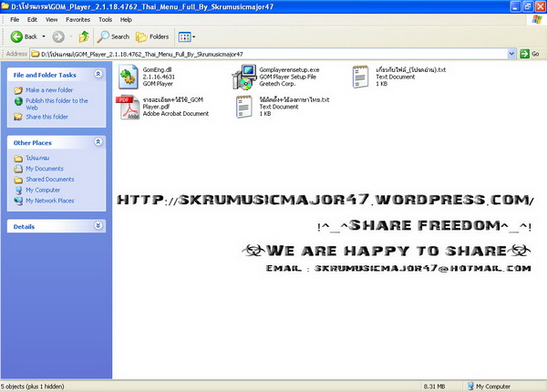Viewport: 547px width, 392px height.
Task: Click the Forward arrow icon
Action: [58, 36]
